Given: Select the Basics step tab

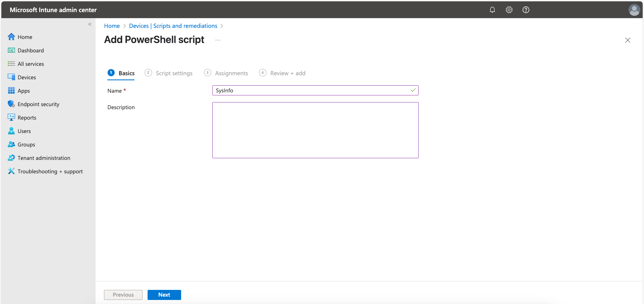Looking at the screenshot, I should coord(121,73).
